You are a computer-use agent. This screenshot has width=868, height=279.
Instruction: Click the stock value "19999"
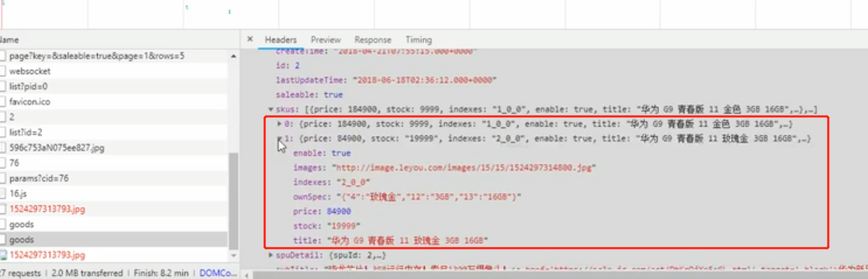(343, 226)
